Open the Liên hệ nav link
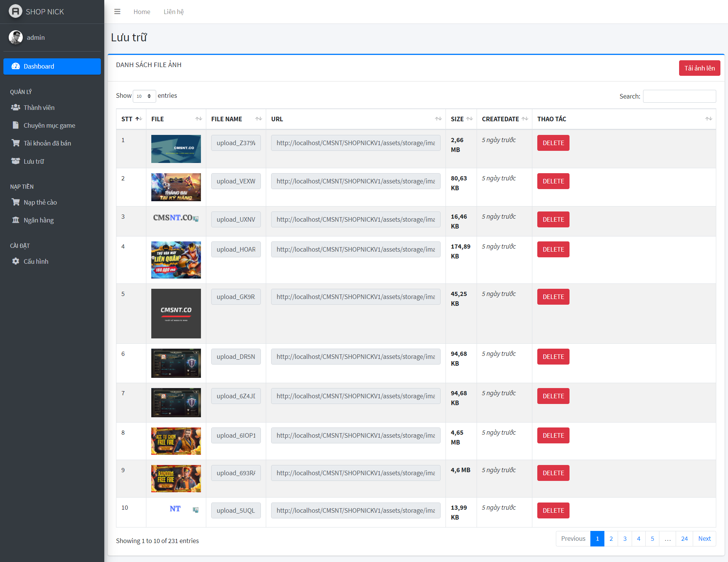728x562 pixels. click(174, 12)
